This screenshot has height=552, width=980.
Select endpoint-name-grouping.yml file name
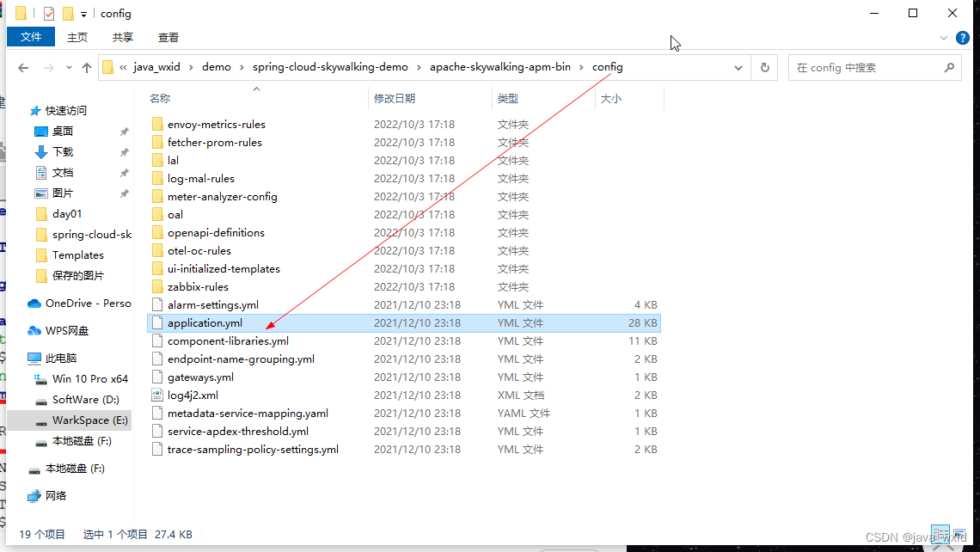(242, 359)
